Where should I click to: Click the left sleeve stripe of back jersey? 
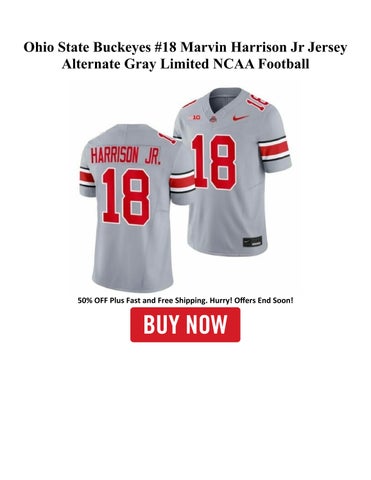coord(86,179)
